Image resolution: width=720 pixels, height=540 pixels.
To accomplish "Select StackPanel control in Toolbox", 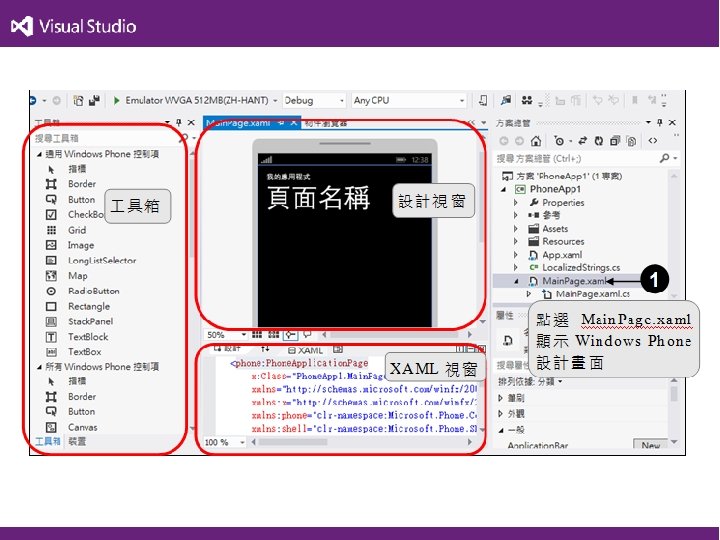I will tap(79, 321).
